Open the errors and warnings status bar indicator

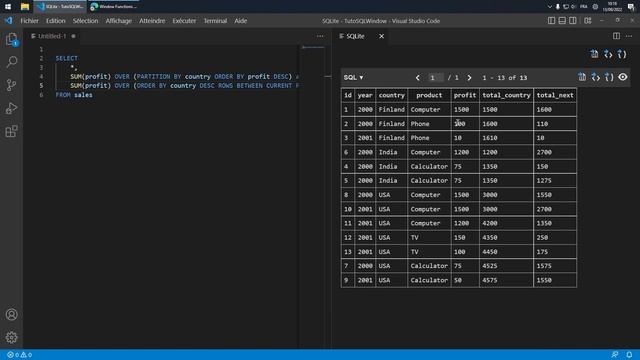(x=19, y=355)
